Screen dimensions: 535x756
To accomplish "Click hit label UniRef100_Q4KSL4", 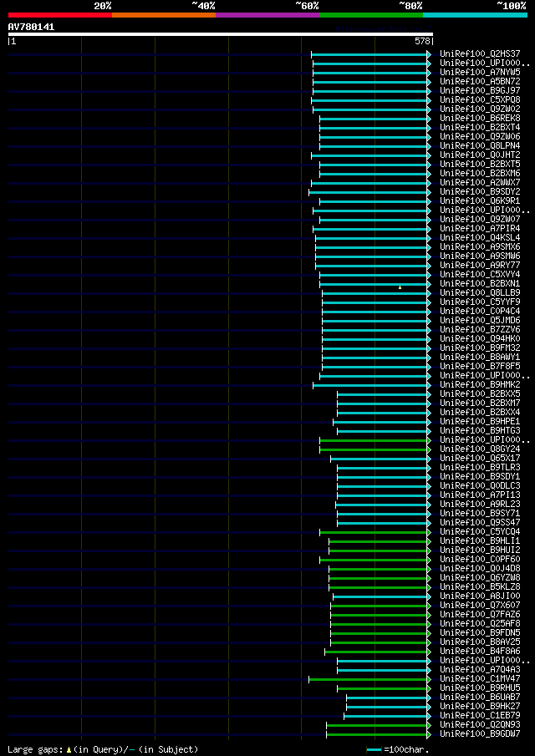I will [480, 238].
